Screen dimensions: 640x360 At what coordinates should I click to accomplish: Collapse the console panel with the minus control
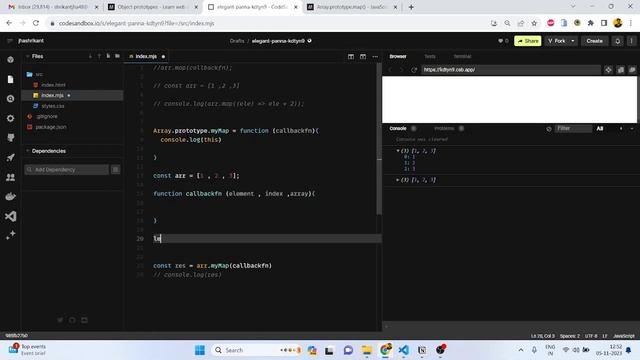click(x=632, y=129)
